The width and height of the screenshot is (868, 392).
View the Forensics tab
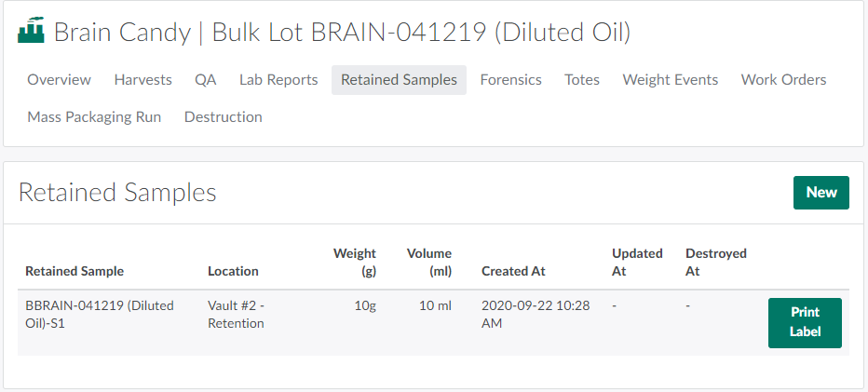[x=510, y=80]
